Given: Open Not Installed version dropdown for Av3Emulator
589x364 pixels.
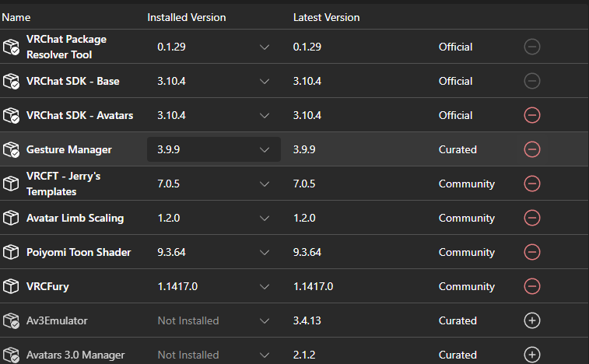Looking at the screenshot, I should coord(214,320).
